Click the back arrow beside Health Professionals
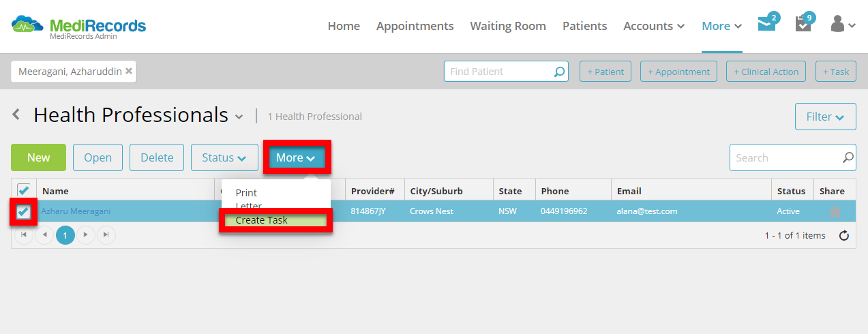 tap(16, 115)
